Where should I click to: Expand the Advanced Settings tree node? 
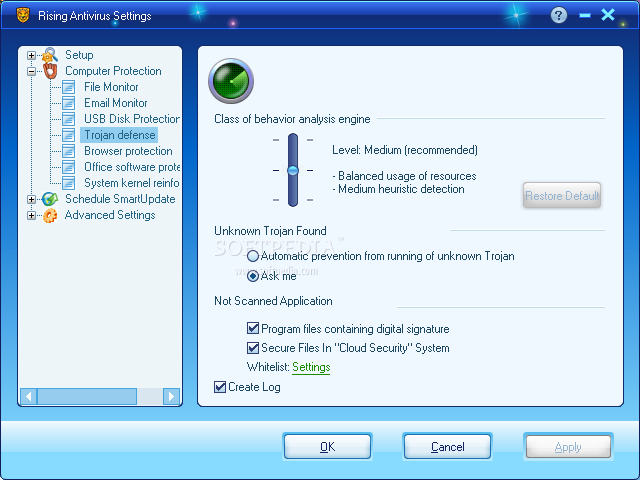31,215
